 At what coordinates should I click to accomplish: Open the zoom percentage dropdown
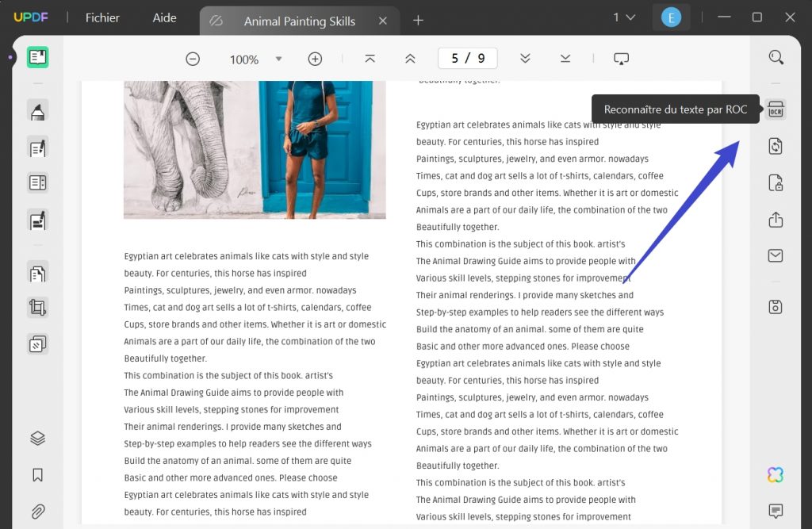(x=278, y=58)
